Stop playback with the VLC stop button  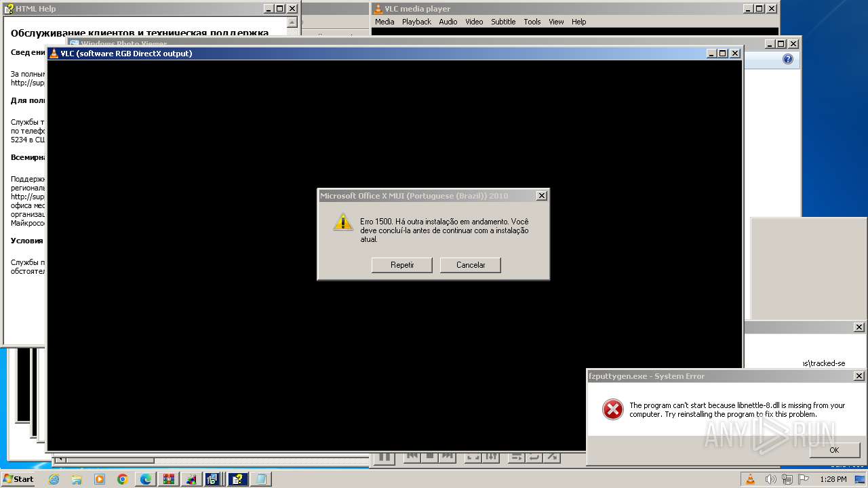[x=429, y=457]
